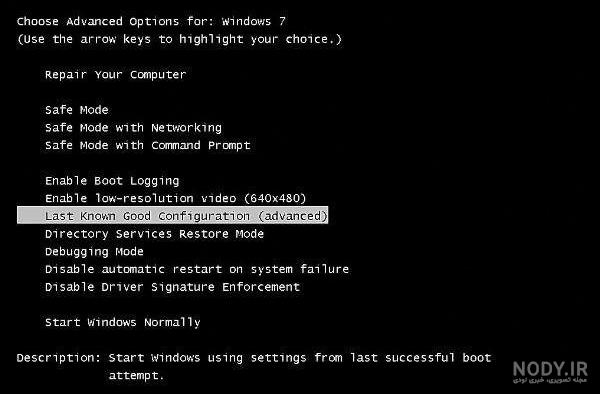The width and height of the screenshot is (600, 394).
Task: Click the Choose Advanced Options header text
Action: [98, 21]
